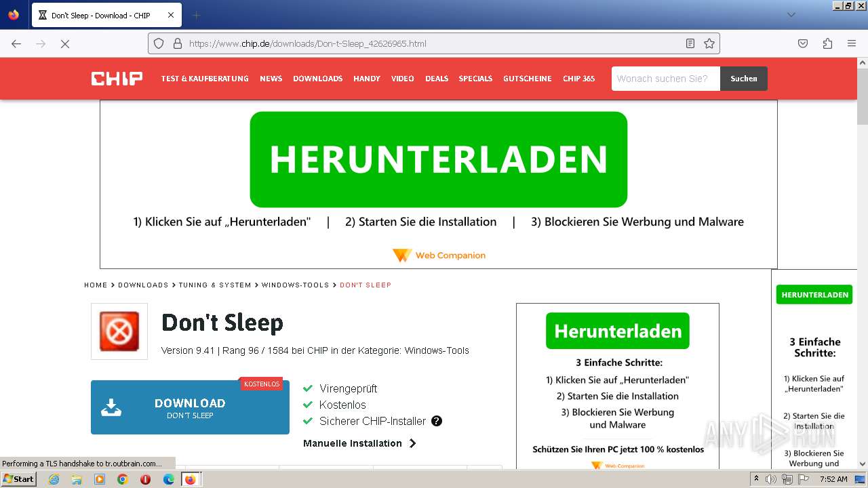The image size is (868, 488).
Task: Open the Deals menu item
Action: point(437,79)
